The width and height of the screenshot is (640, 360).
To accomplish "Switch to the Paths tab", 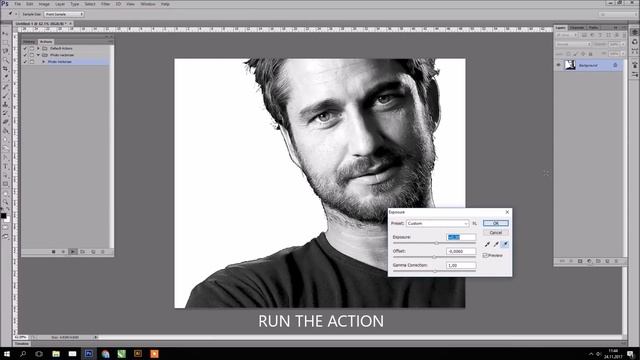I will coord(593,27).
